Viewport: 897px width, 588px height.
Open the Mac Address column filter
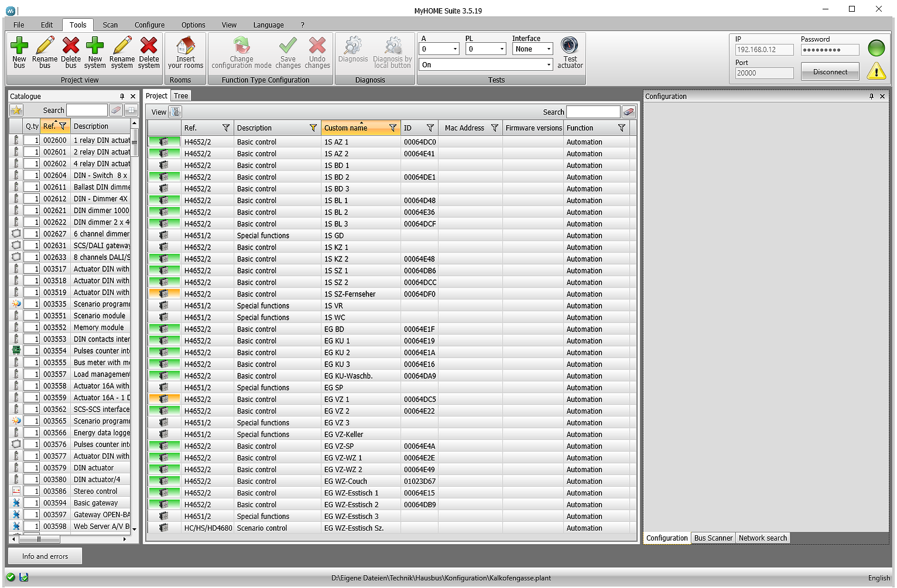494,128
